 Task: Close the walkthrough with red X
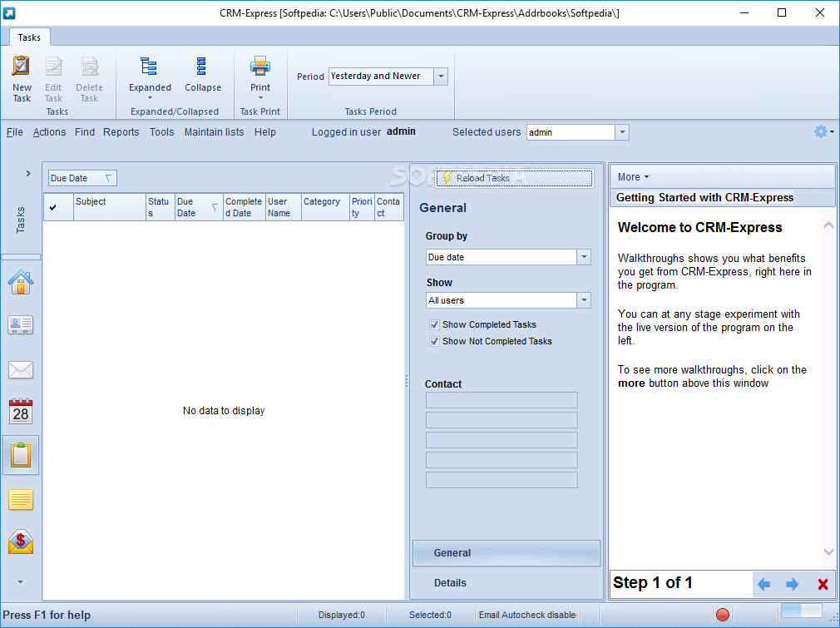coord(823,584)
